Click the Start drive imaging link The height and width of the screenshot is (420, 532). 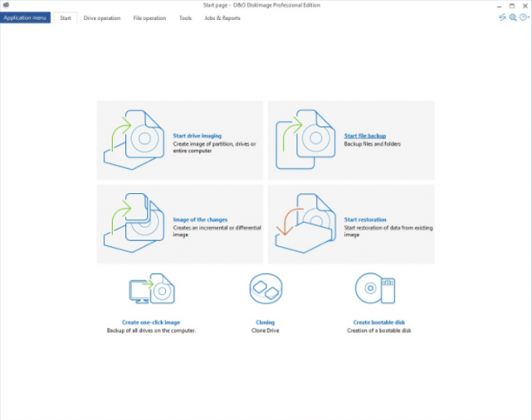(x=197, y=136)
